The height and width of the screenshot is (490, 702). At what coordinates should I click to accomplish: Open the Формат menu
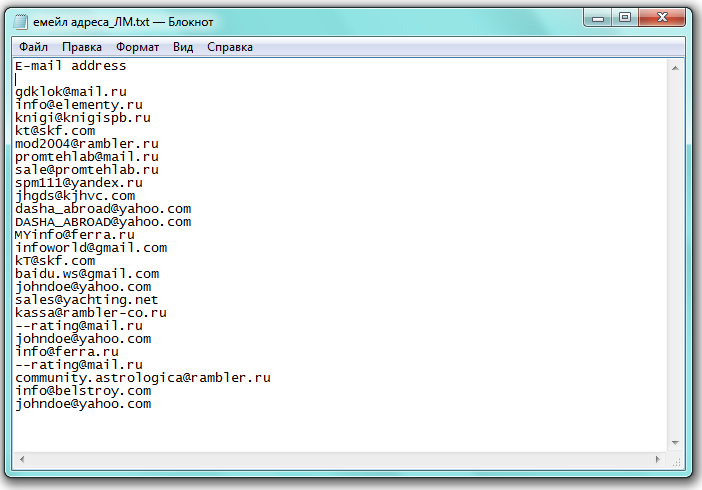[x=137, y=47]
